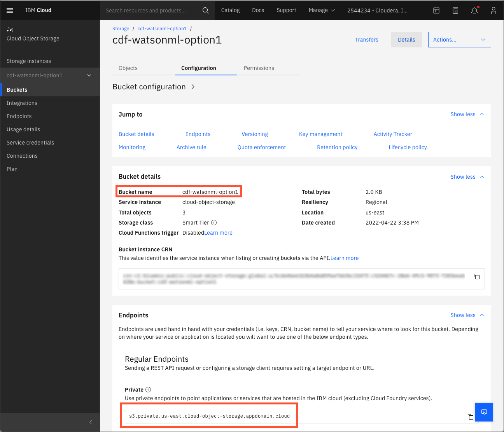Image resolution: width=504 pixels, height=432 pixels.
Task: Open the cost estimator calculator
Action: click(455, 10)
